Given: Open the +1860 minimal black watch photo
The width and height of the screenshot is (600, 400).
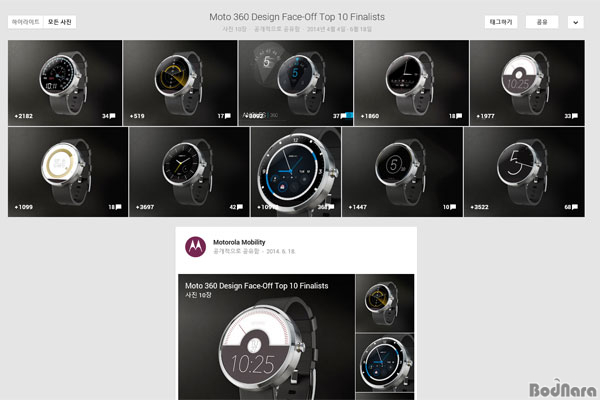Looking at the screenshot, I should 411,83.
